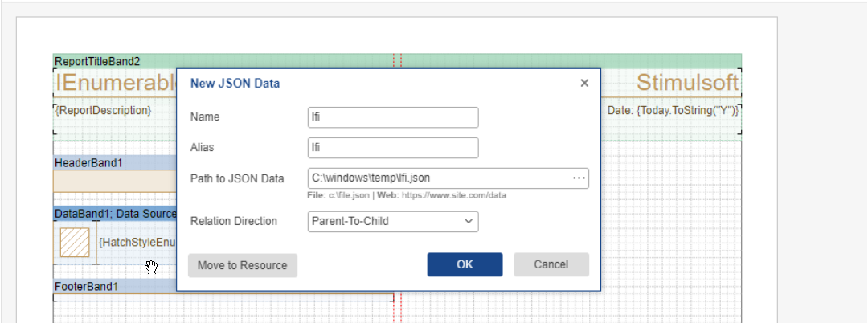The image size is (868, 323).
Task: Cancel the new JSON data dialog
Action: pos(551,264)
